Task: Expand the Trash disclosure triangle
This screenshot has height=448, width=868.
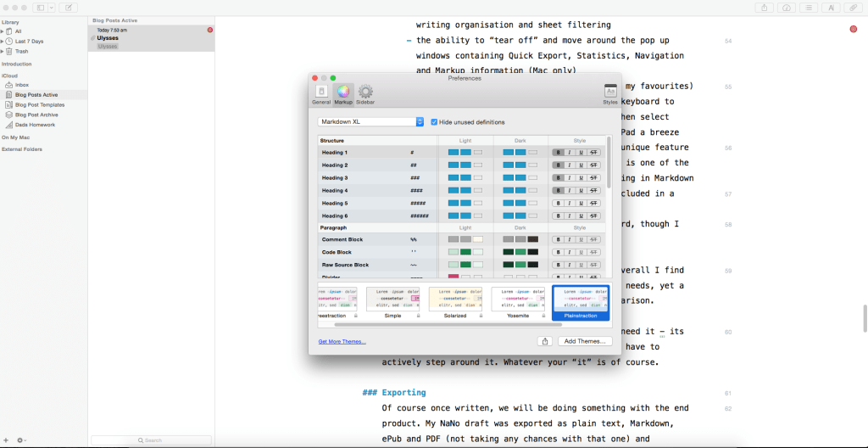Action: pos(3,51)
